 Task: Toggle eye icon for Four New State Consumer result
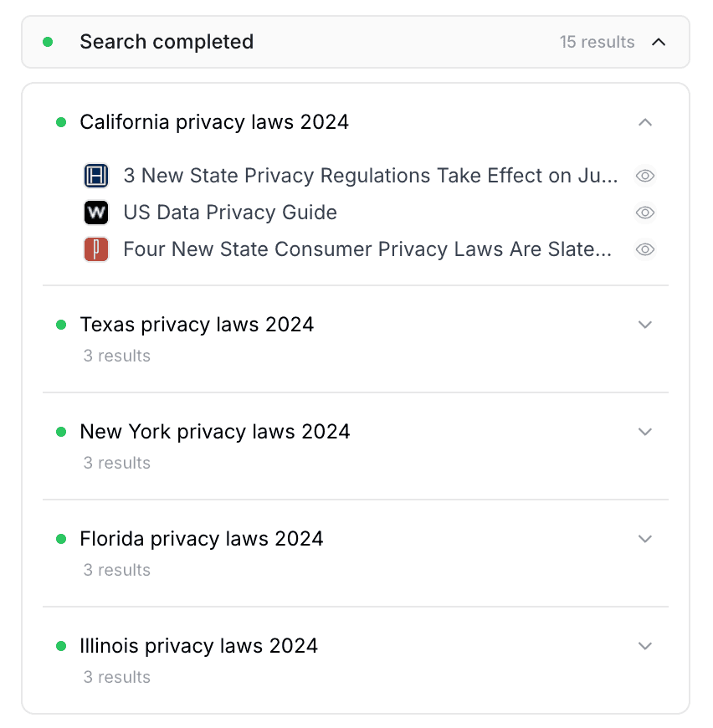(x=645, y=249)
